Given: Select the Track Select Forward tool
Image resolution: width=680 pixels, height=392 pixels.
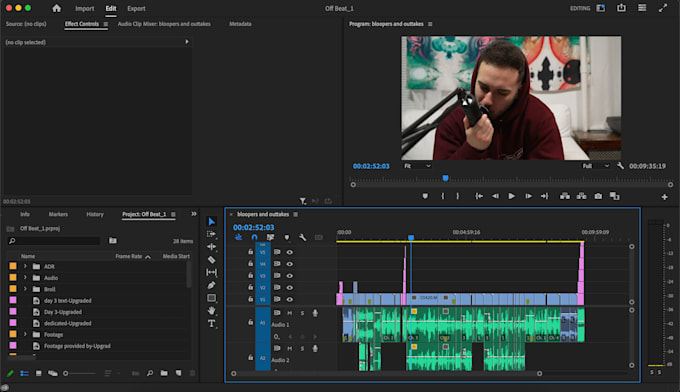Looking at the screenshot, I should (x=212, y=234).
